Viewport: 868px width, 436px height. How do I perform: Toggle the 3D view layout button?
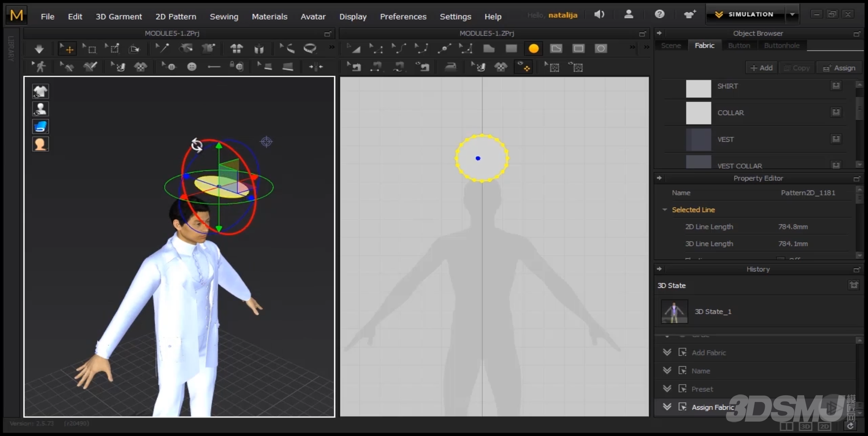tap(806, 426)
